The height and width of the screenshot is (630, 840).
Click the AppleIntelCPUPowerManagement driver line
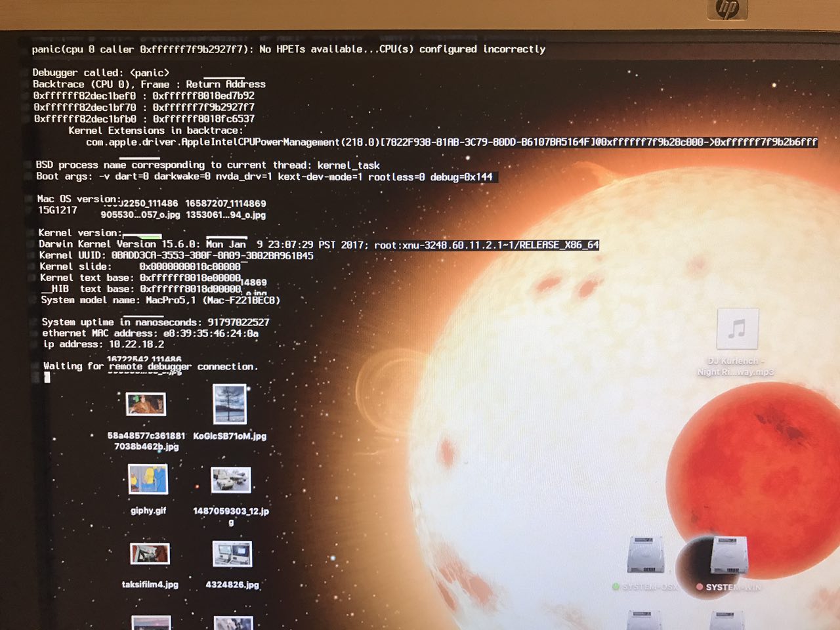click(x=451, y=142)
